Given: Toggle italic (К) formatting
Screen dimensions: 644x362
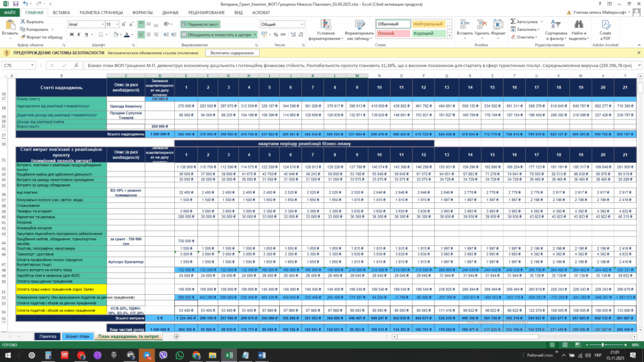Looking at the screenshot, I should (79, 35).
